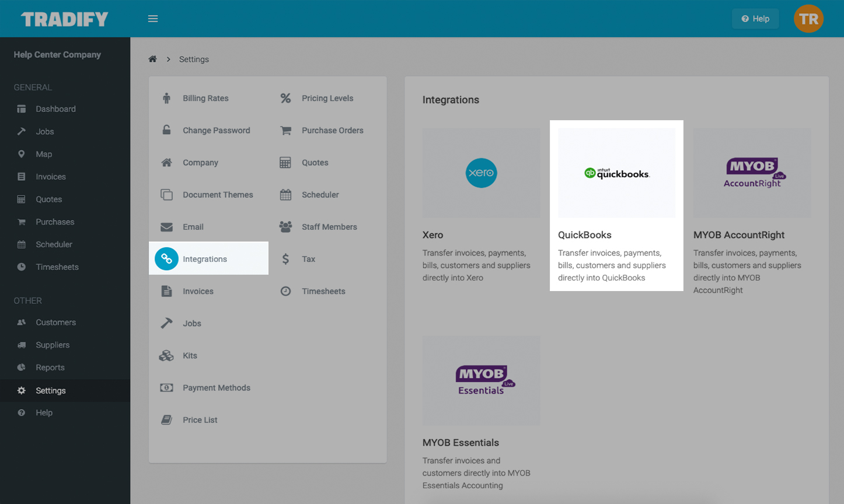This screenshot has height=504, width=844.
Task: Open the QuickBooks integration
Action: [x=616, y=173]
